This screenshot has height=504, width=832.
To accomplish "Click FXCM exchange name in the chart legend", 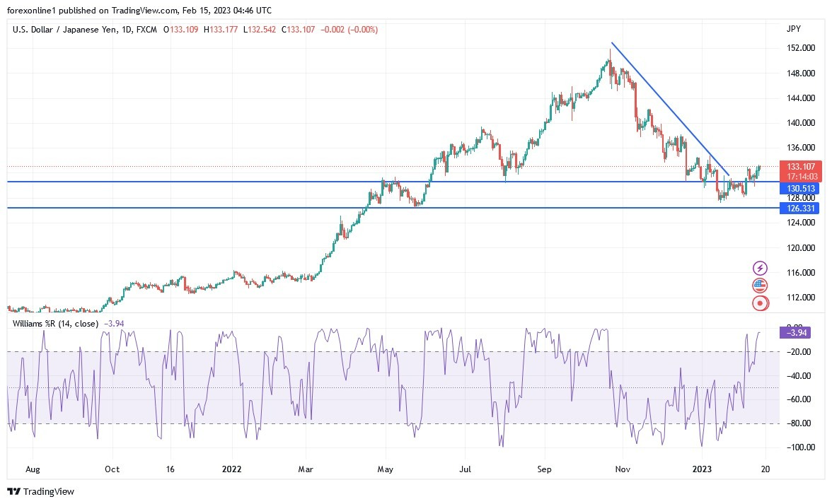I will click(146, 30).
